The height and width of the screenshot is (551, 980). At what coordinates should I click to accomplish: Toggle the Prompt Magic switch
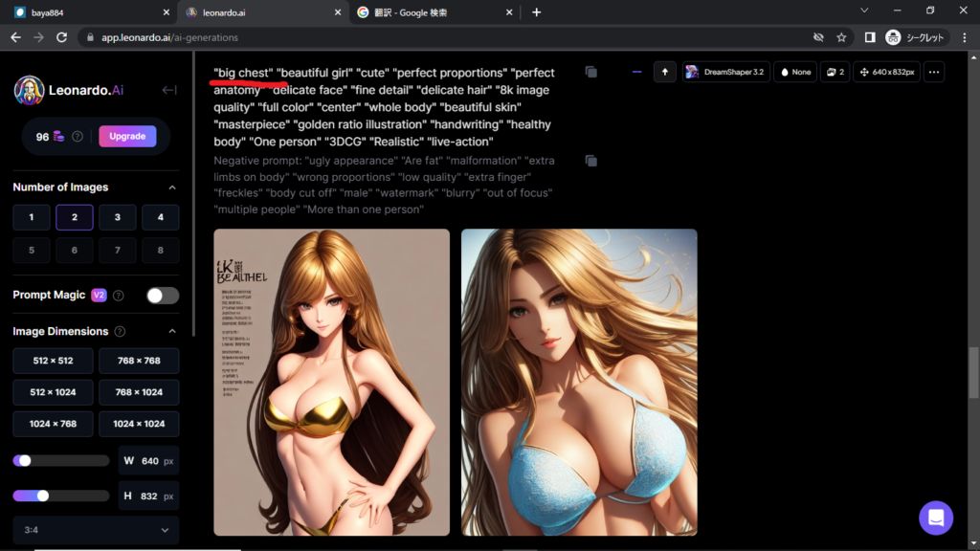tap(163, 296)
